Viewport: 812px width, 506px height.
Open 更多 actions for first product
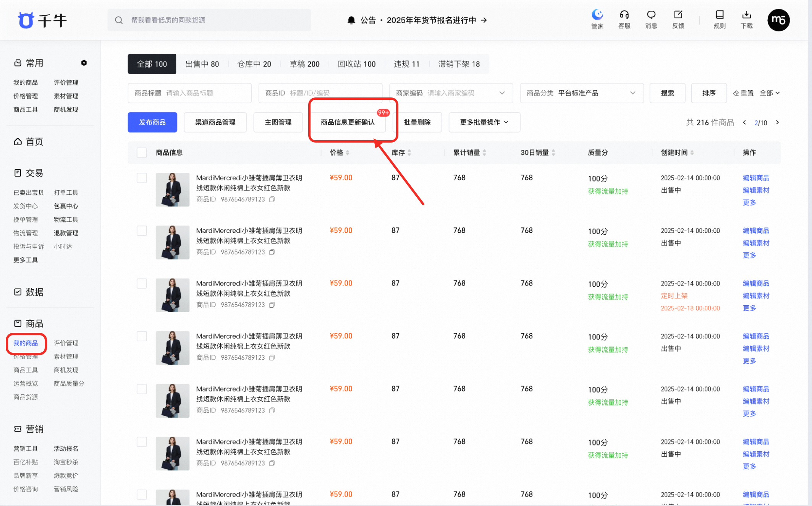749,203
